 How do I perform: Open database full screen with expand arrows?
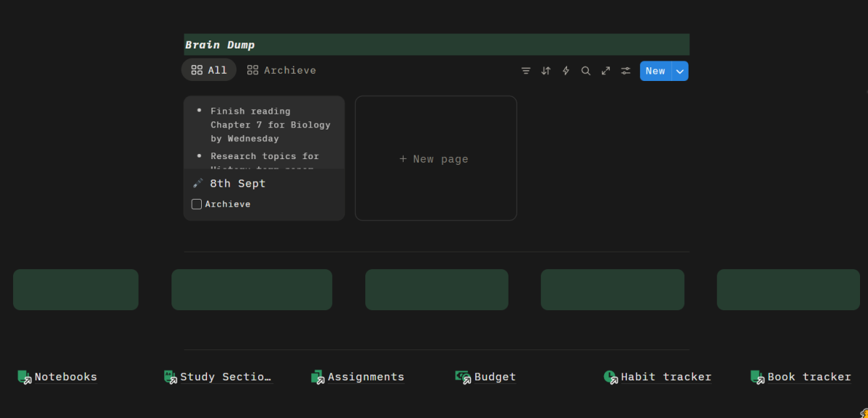(605, 71)
